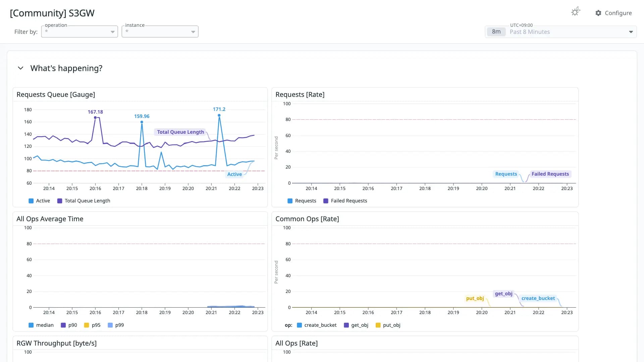This screenshot has width=644, height=362.
Task: Toggle the get_obj legend entry
Action: point(356,325)
